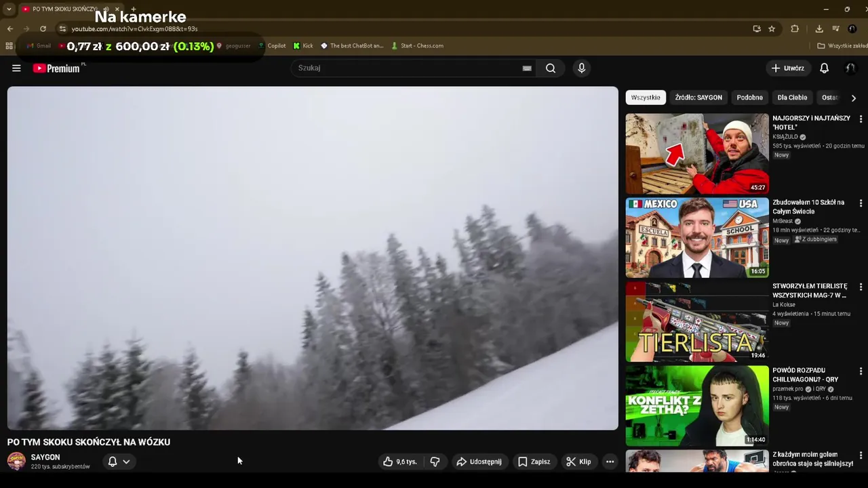Click the La Kokse channel name
The height and width of the screenshot is (488, 868).
click(x=784, y=305)
